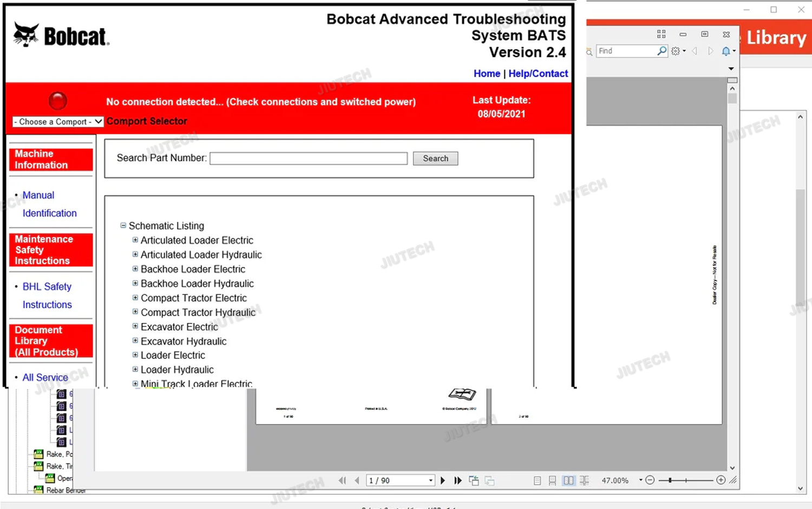
Task: Go to previous page in viewer
Action: (357, 480)
